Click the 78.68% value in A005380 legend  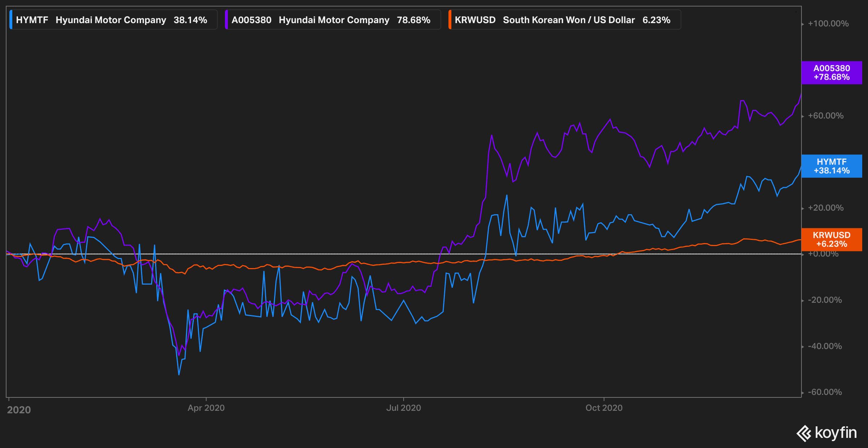pos(414,20)
